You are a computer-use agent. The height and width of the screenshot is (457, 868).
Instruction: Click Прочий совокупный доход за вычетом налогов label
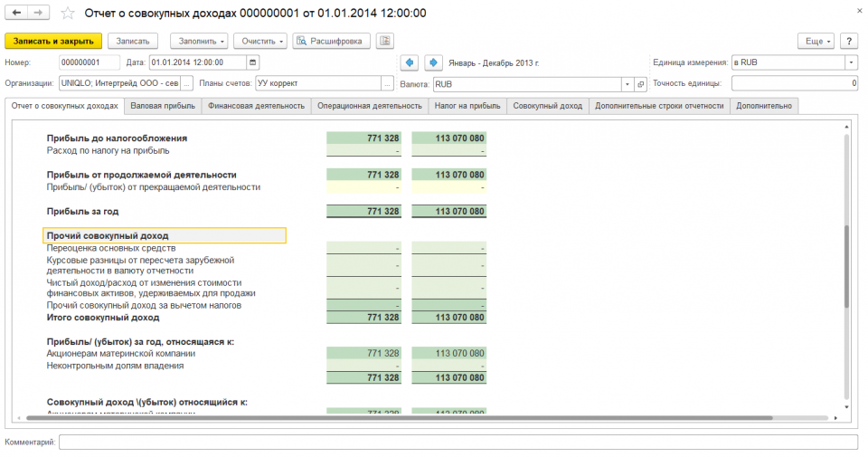tap(144, 305)
